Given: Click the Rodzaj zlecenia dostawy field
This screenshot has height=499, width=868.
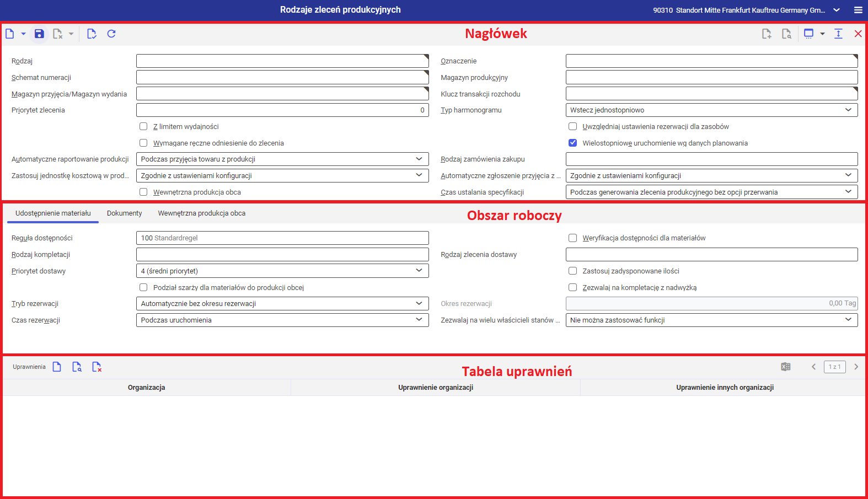Looking at the screenshot, I should 712,255.
